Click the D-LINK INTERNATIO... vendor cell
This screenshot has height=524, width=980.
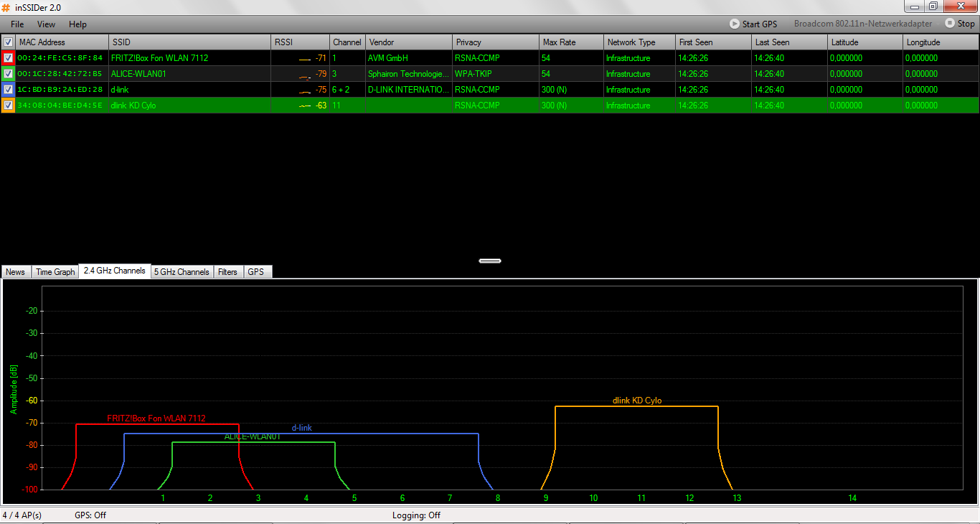tap(409, 90)
